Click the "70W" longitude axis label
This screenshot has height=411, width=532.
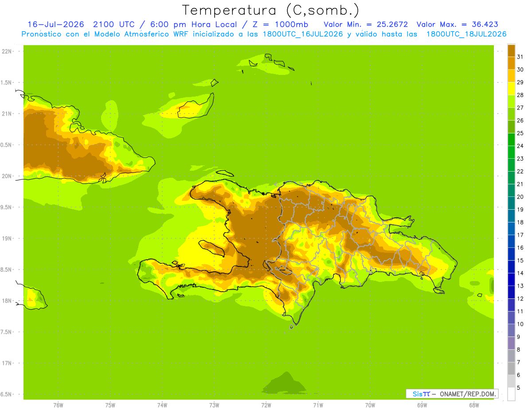tap(370, 405)
